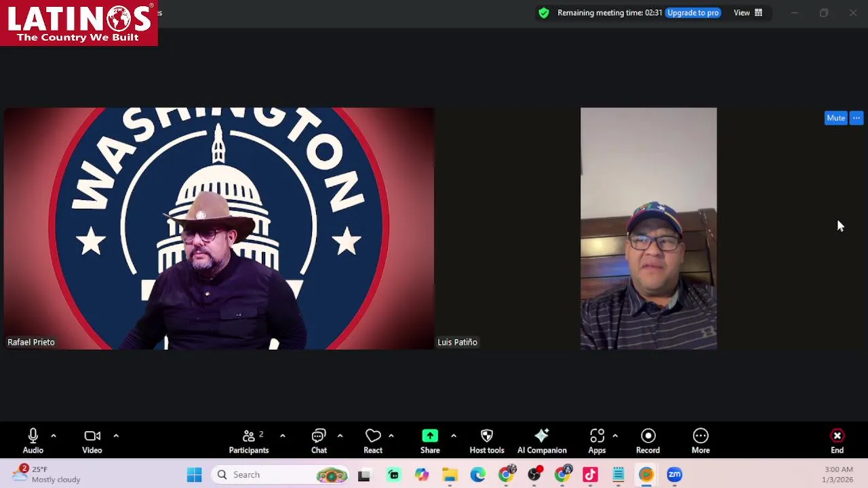Open the TikTok taskbar icon

click(x=590, y=474)
